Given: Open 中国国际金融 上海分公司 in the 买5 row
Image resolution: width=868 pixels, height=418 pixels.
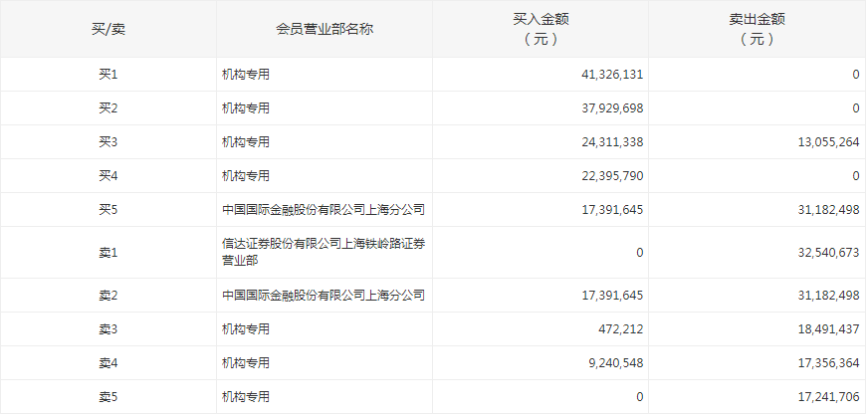Looking at the screenshot, I should click(x=324, y=210).
